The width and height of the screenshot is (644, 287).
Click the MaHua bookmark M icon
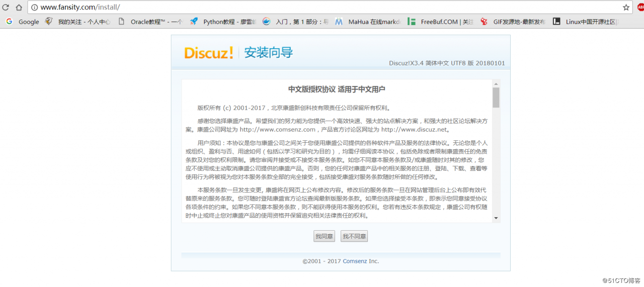[339, 22]
